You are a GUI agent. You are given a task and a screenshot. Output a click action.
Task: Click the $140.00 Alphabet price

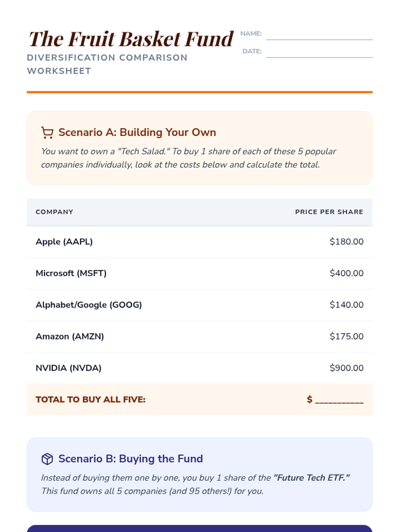[346, 305]
